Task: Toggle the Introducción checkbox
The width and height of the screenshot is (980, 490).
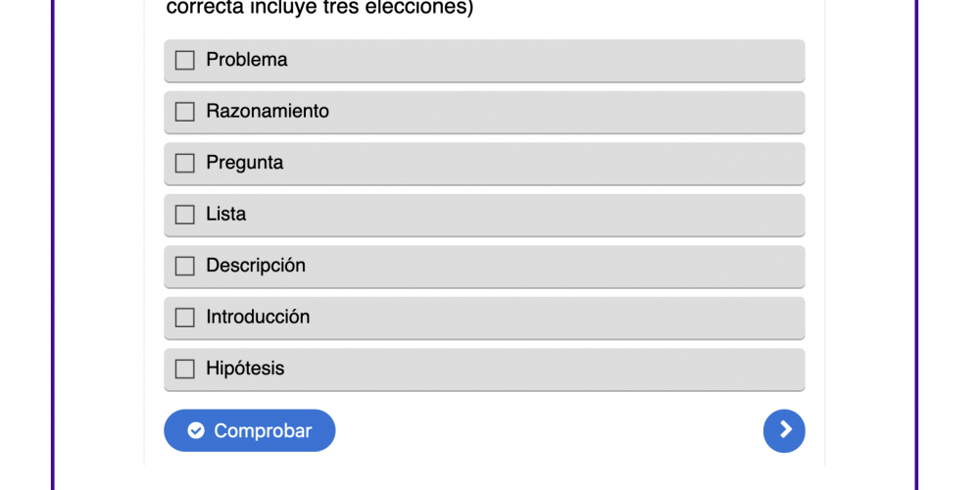Action: (x=184, y=318)
